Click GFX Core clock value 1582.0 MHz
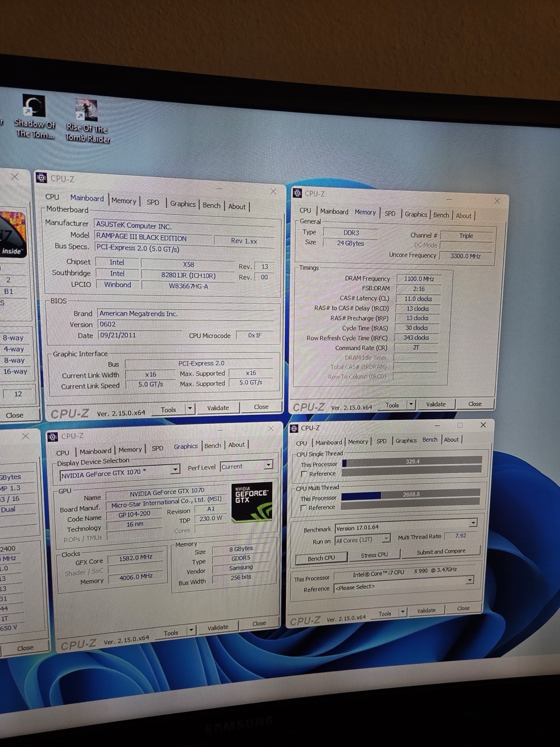This screenshot has width=560, height=747. (136, 558)
